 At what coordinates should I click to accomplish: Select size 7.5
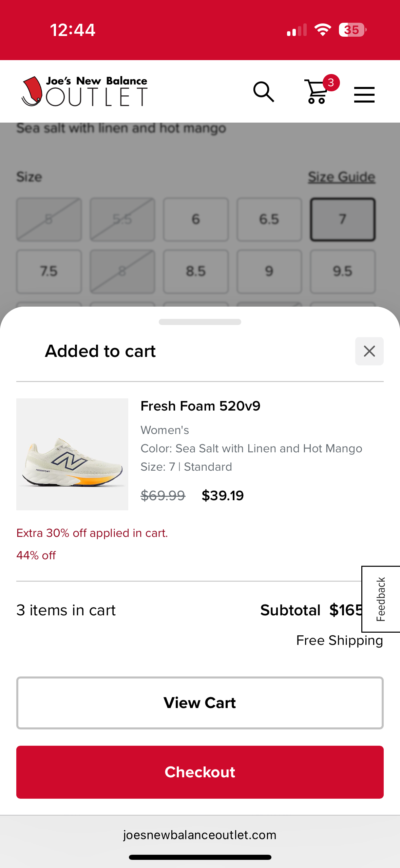click(49, 271)
